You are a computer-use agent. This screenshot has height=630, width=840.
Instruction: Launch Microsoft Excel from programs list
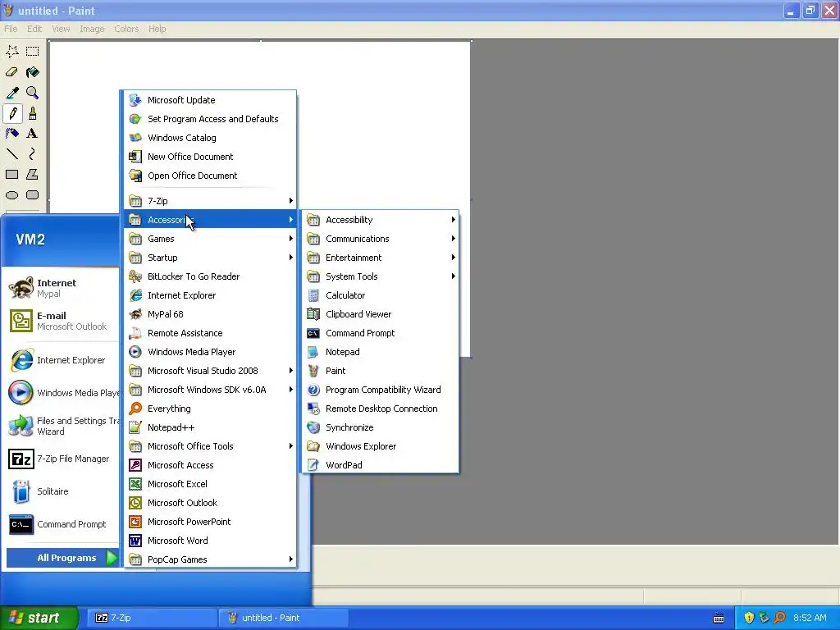point(210,484)
